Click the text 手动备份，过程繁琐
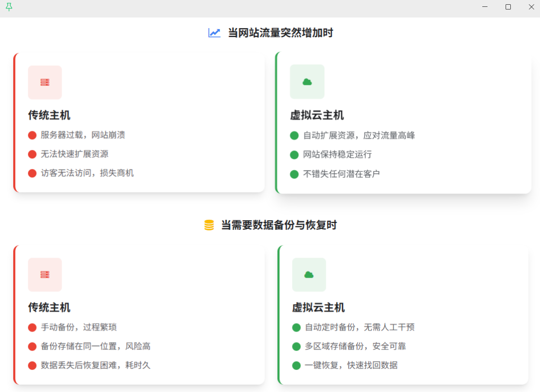 (79, 327)
